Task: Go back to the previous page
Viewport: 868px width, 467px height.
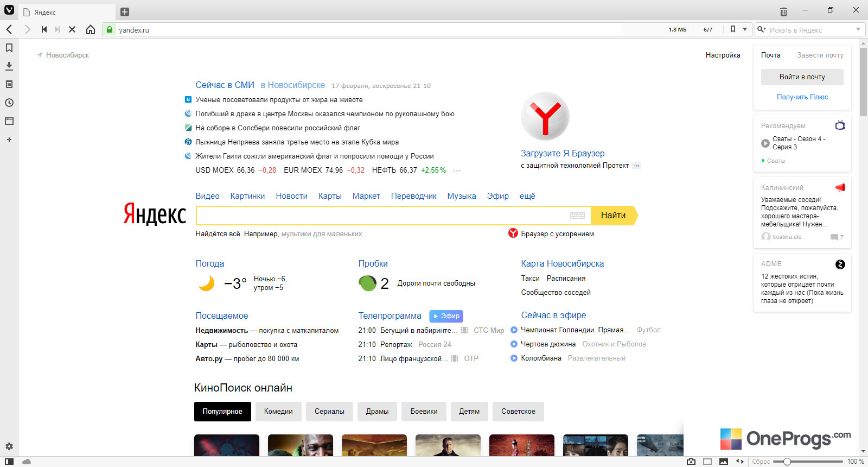Action: coord(9,29)
